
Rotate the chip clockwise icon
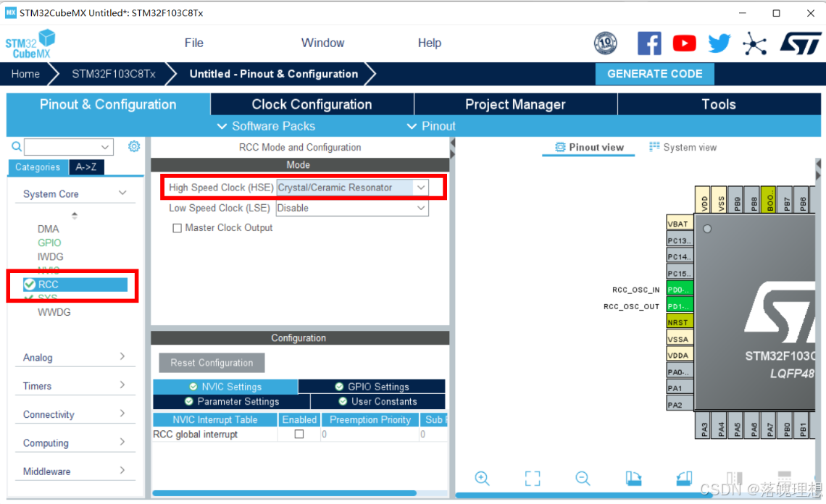pos(633,478)
